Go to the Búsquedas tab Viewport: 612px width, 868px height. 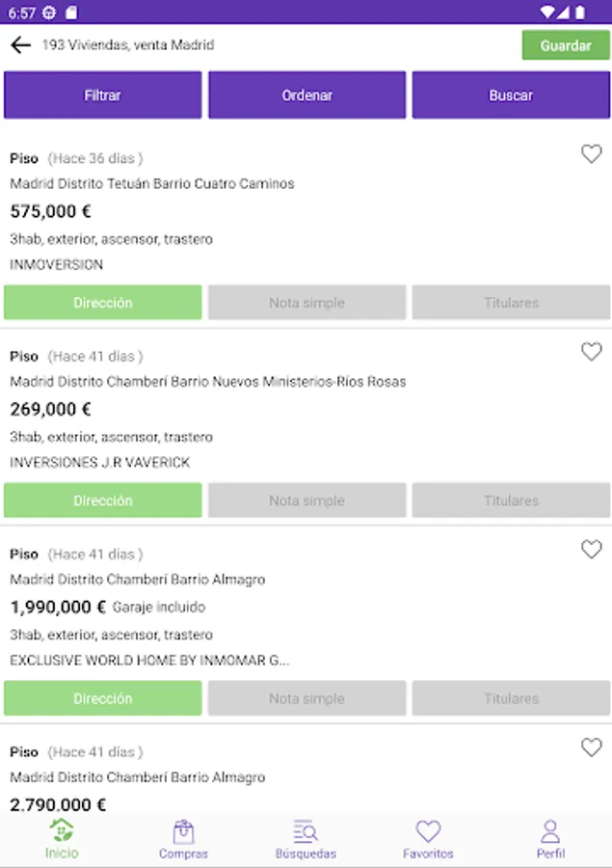[306, 838]
